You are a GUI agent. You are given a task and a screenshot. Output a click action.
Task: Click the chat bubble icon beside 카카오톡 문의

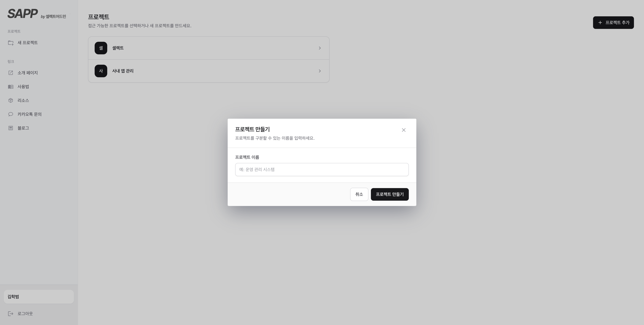11,114
